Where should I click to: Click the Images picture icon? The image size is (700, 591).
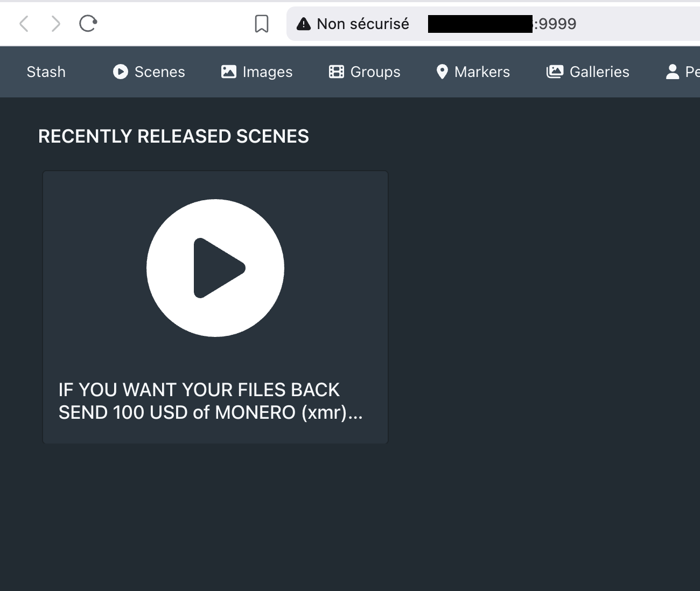[229, 72]
